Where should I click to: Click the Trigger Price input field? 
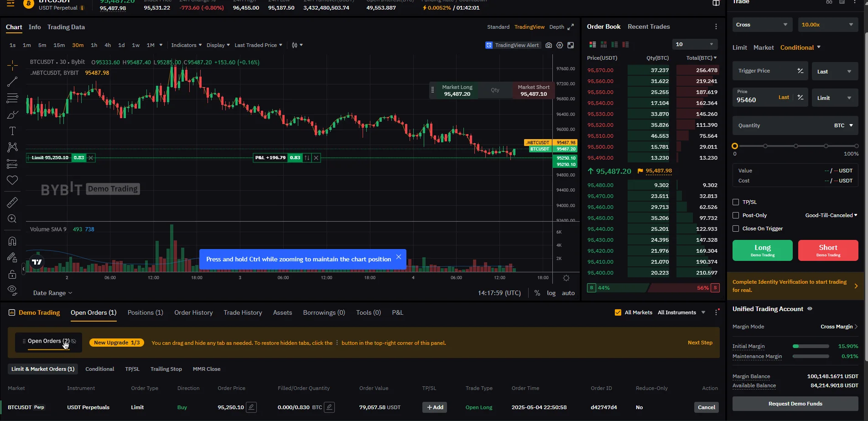(x=770, y=71)
